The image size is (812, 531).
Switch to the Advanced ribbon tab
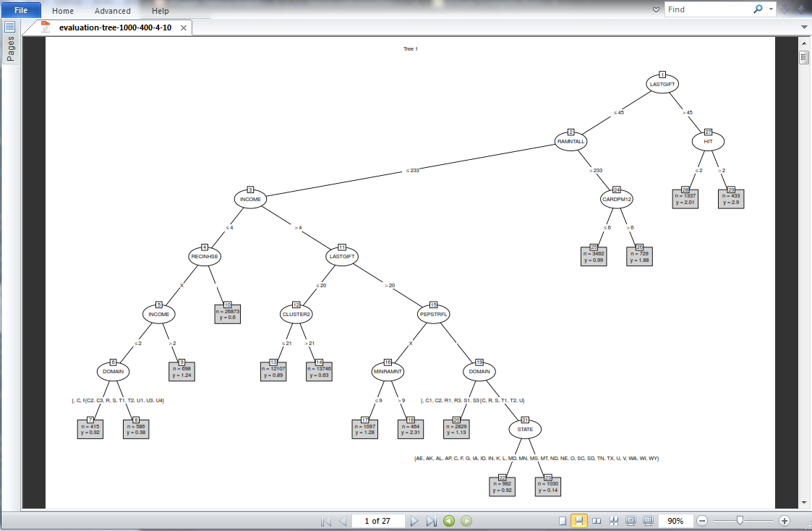(112, 11)
